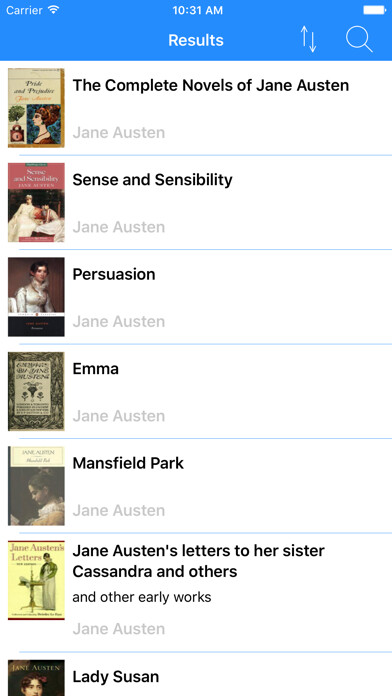
Task: Open search with the magnifier icon
Action: coord(359,40)
